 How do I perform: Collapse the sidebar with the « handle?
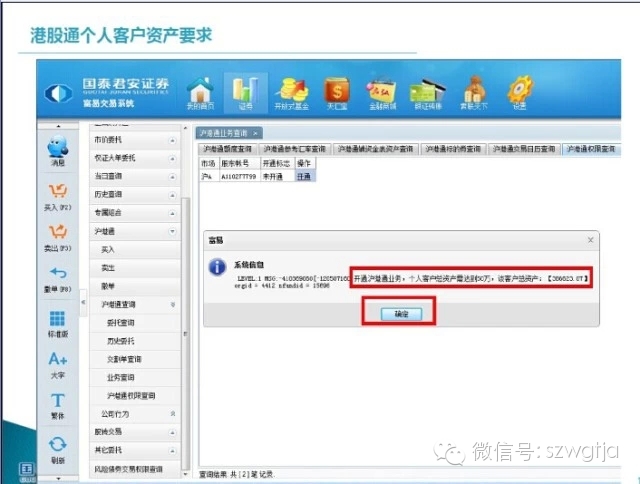pyautogui.click(x=83, y=302)
